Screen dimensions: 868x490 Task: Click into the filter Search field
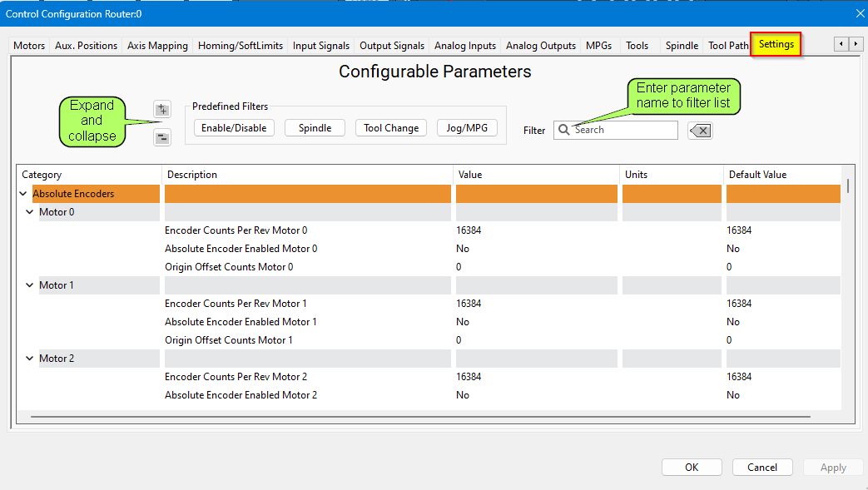[x=622, y=130]
